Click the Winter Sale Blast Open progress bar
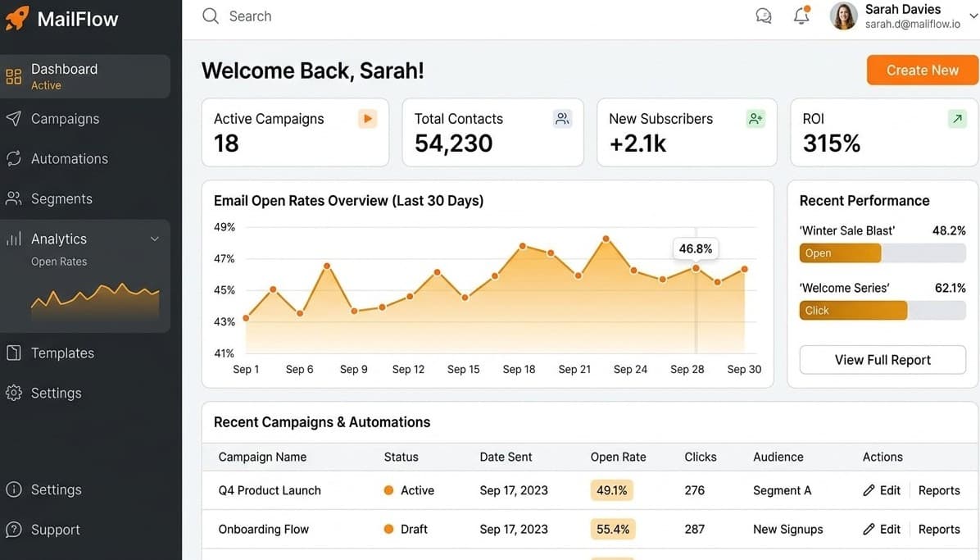This screenshot has width=980, height=560. [882, 253]
